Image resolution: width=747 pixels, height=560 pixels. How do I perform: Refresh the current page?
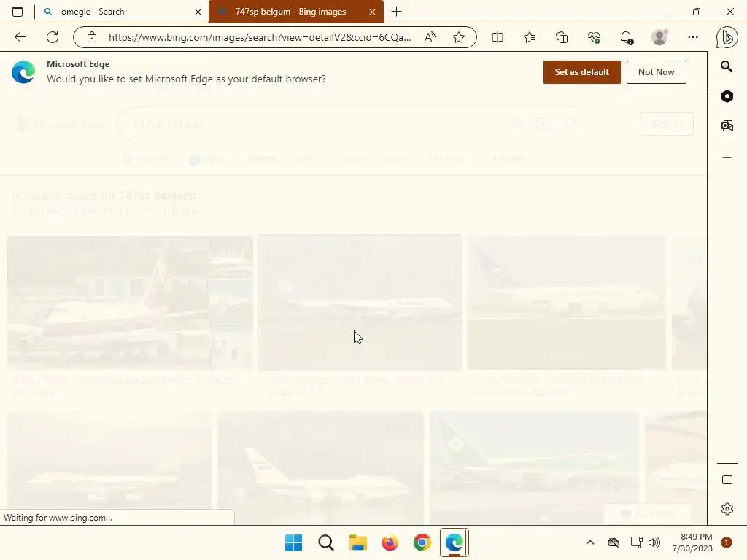point(53,37)
